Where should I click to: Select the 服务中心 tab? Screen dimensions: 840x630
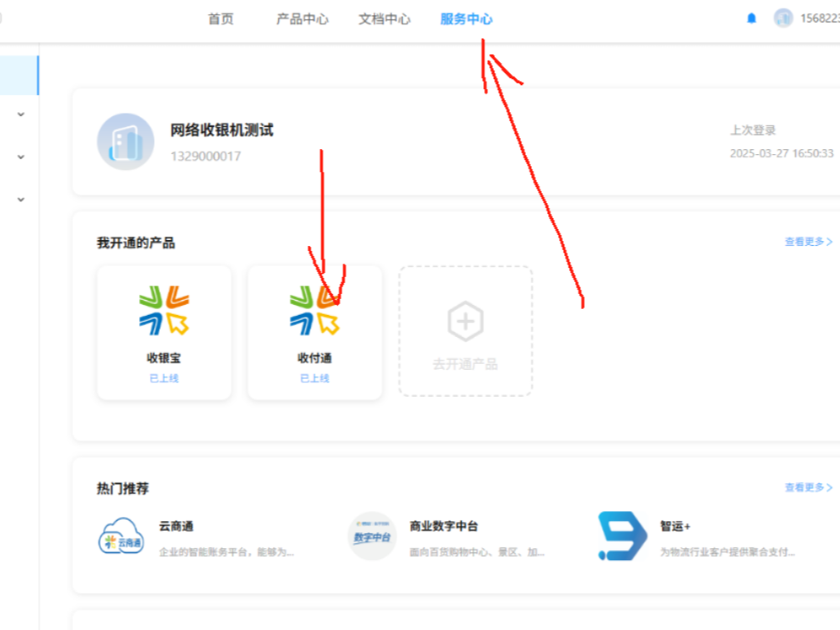click(465, 19)
